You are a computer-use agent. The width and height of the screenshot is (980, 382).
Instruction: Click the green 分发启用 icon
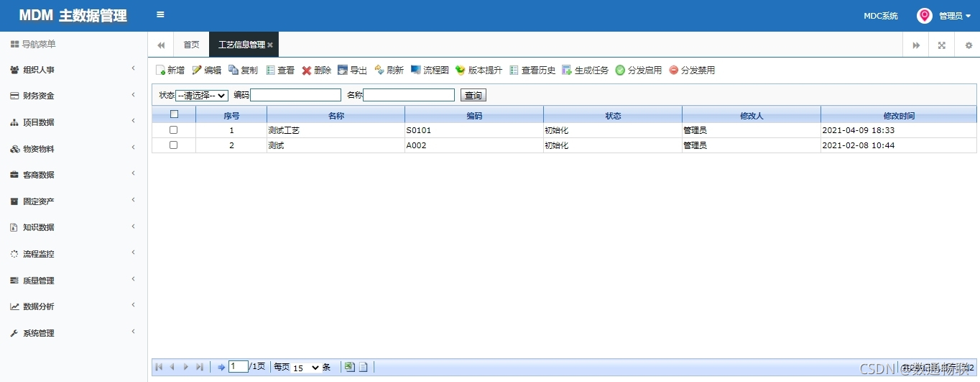point(620,70)
